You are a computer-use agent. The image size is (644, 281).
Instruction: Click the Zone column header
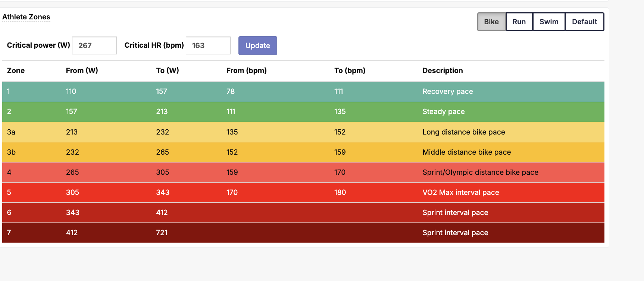16,70
